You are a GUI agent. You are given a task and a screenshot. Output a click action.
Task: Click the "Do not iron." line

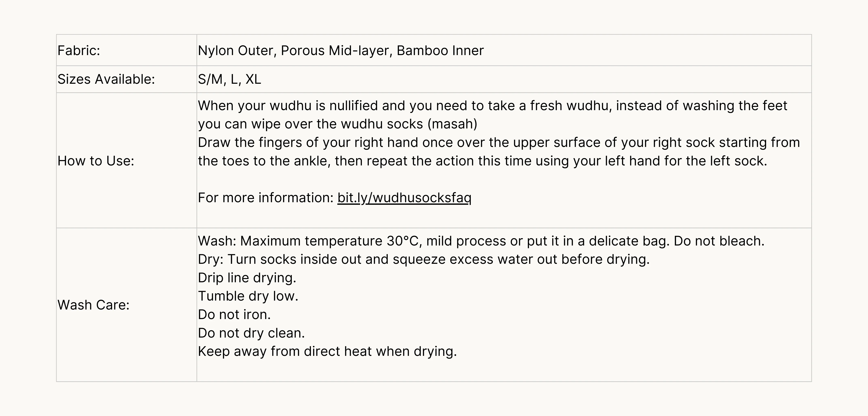click(234, 315)
